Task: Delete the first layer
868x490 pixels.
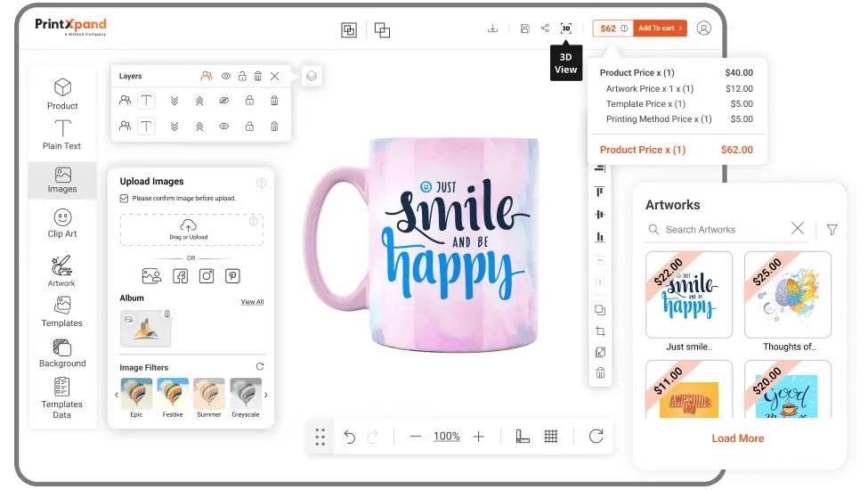Action: 274,100
